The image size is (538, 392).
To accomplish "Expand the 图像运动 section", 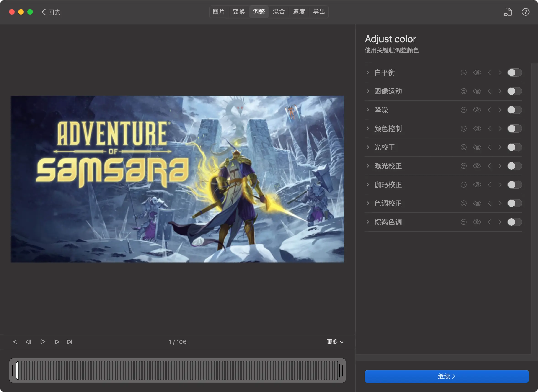I will tap(368, 91).
